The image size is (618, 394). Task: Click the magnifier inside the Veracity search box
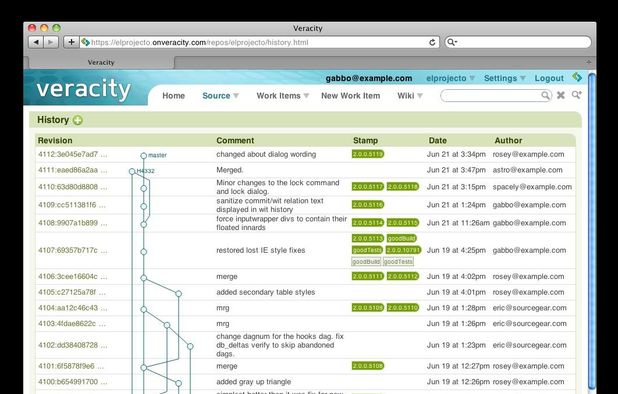point(545,95)
